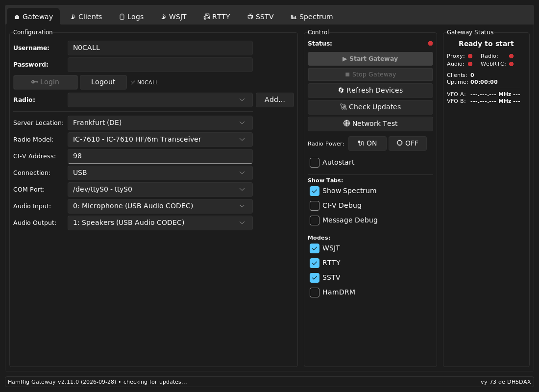The width and height of the screenshot is (539, 392).
Task: Open Audio Input dropdown showing Microphone
Action: pos(160,206)
